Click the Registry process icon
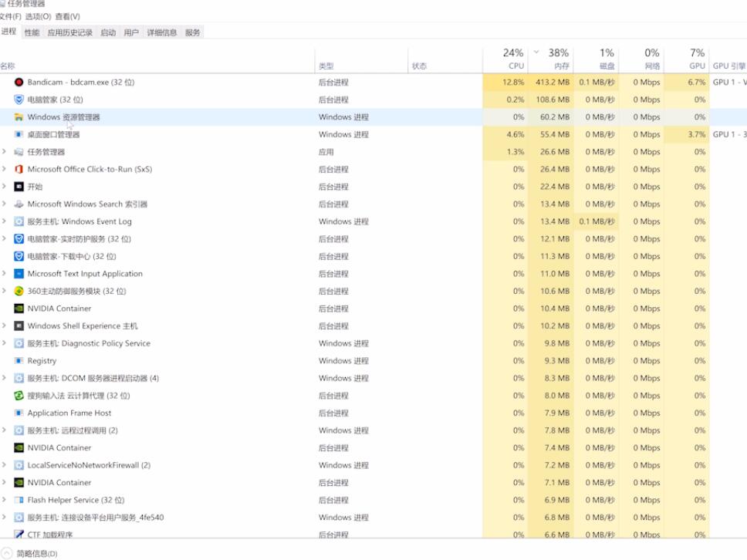The height and width of the screenshot is (560, 747). pos(19,361)
